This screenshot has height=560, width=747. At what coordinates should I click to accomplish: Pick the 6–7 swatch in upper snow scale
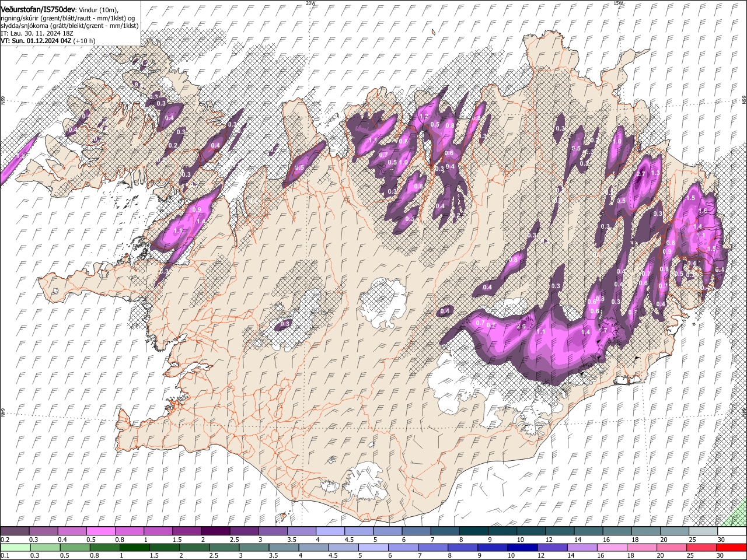[x=416, y=531]
